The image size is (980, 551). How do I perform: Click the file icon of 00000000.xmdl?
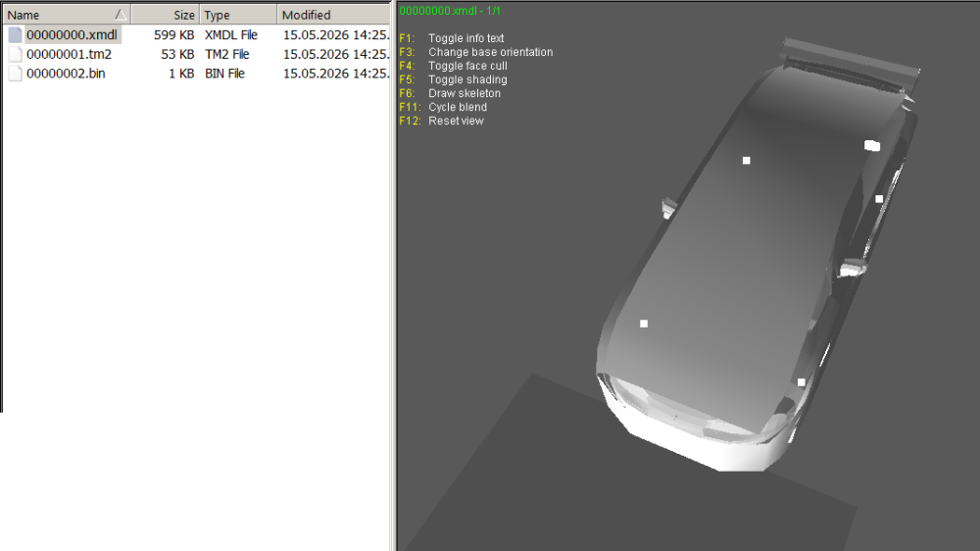15,35
